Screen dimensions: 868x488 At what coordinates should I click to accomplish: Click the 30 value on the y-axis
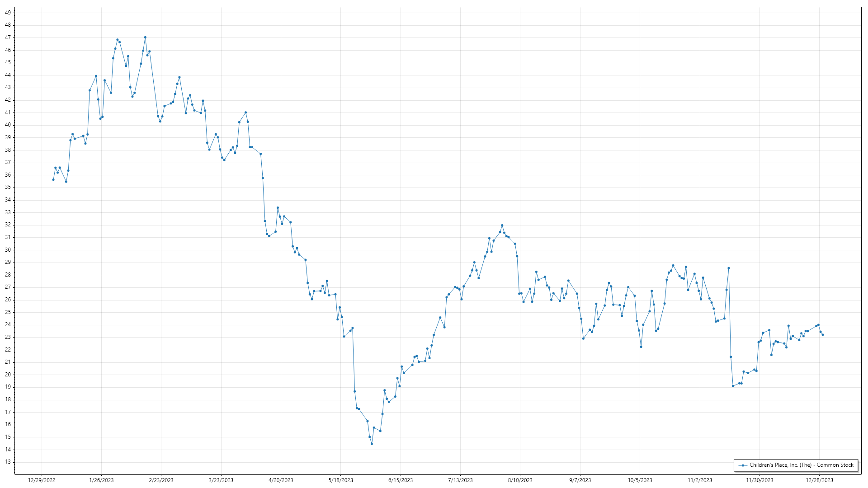click(8, 250)
